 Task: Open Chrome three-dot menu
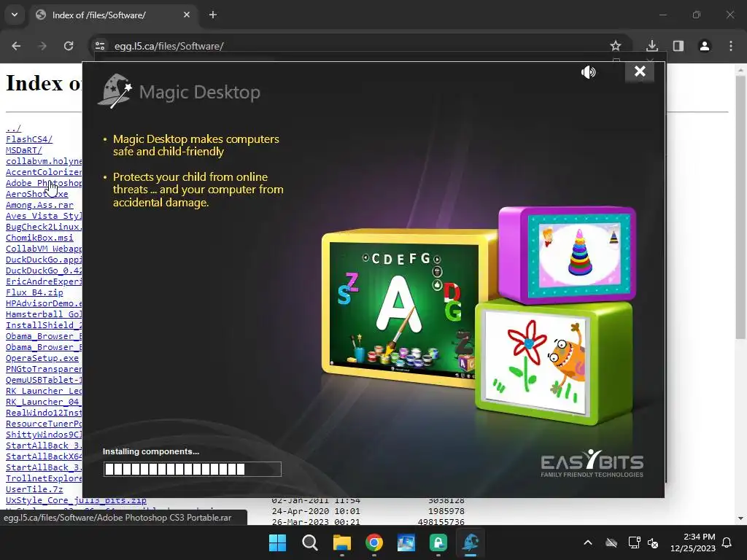(731, 46)
